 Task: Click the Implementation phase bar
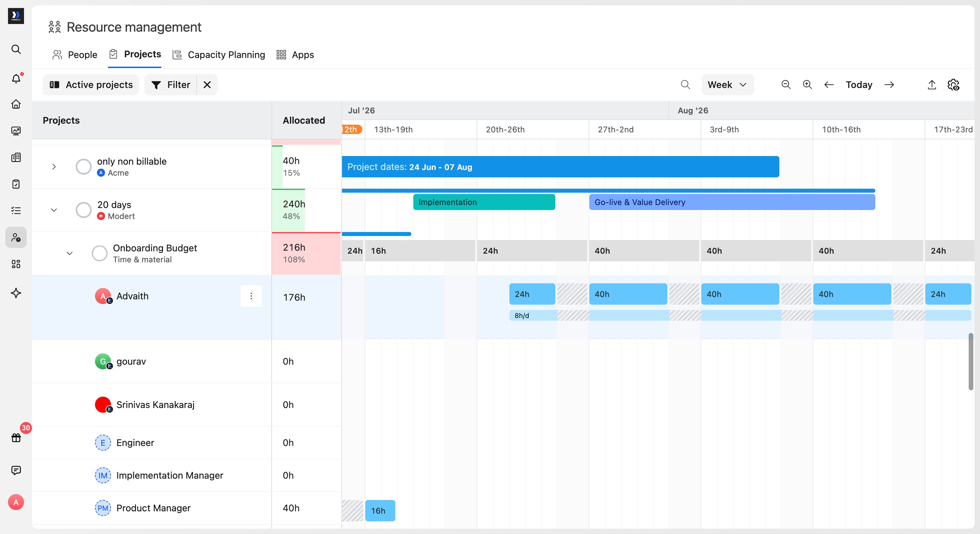[484, 202]
